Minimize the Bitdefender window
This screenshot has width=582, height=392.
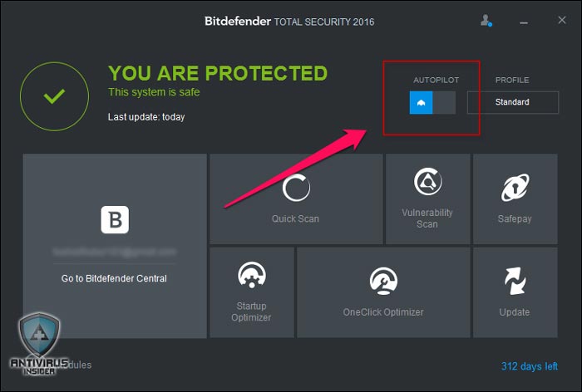point(524,23)
